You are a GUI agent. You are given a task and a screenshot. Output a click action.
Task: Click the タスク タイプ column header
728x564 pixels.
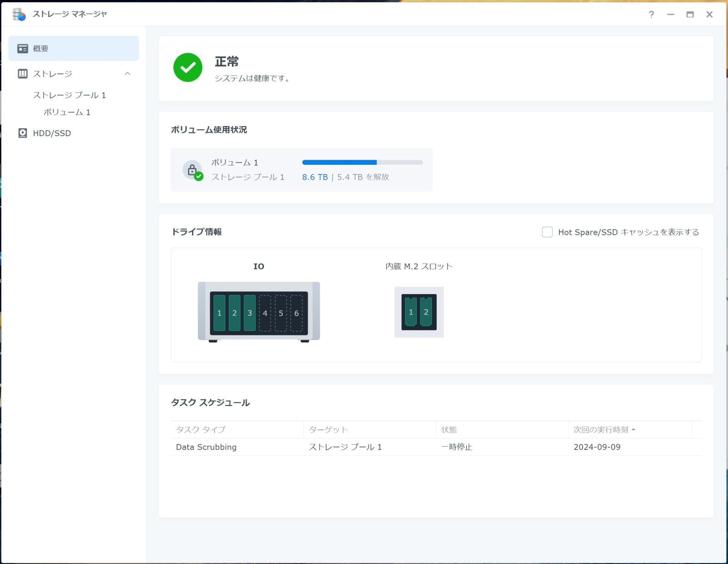coord(201,430)
